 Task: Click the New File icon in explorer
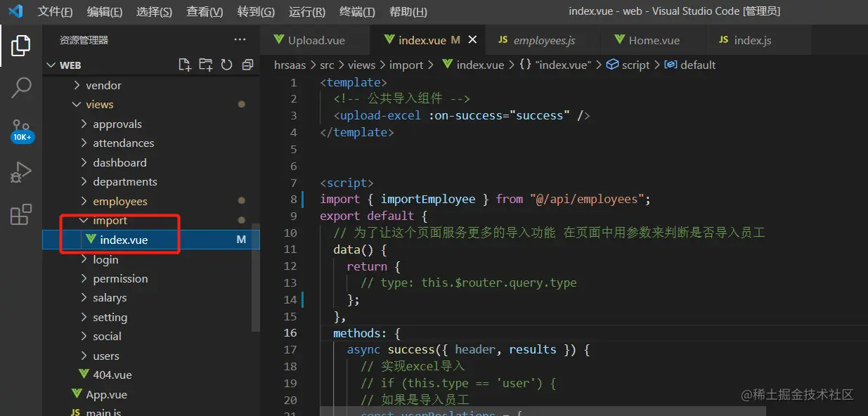(185, 65)
